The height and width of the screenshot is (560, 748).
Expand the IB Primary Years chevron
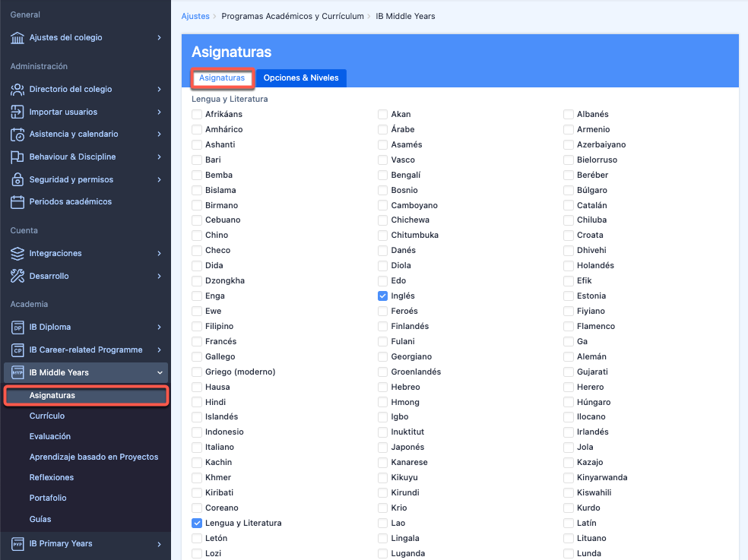click(159, 544)
